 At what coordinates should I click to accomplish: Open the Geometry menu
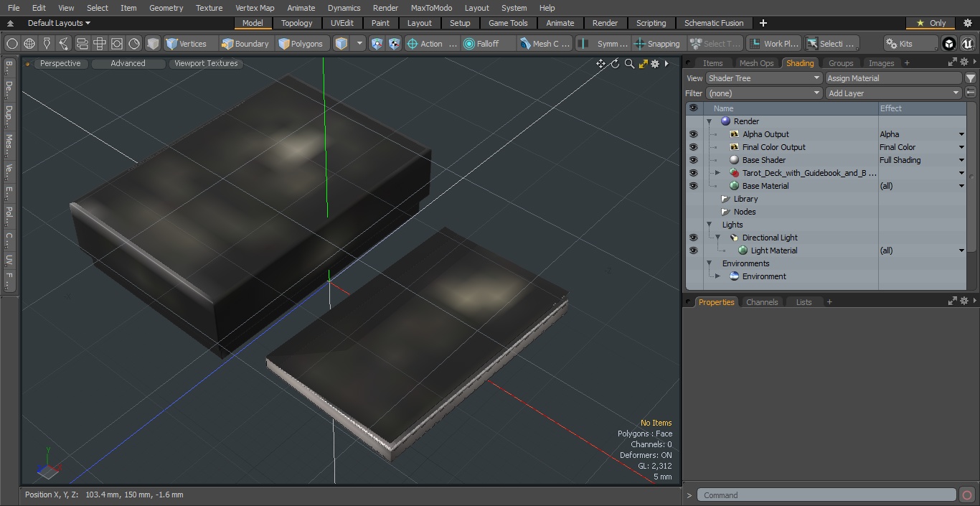tap(166, 8)
